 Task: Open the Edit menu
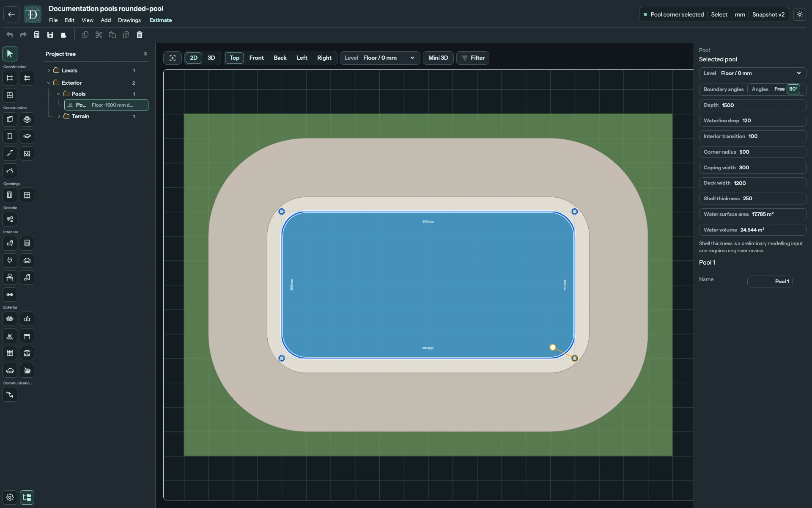(x=69, y=20)
